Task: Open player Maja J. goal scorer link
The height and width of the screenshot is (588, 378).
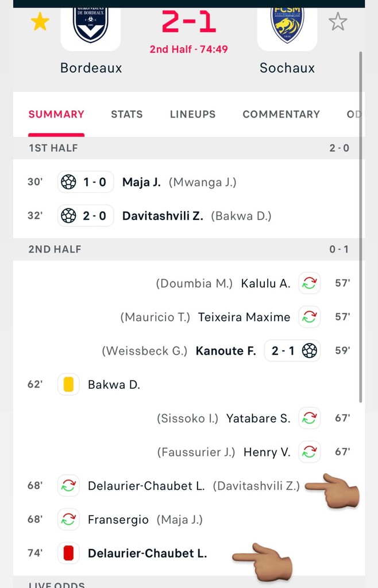Action: click(141, 182)
